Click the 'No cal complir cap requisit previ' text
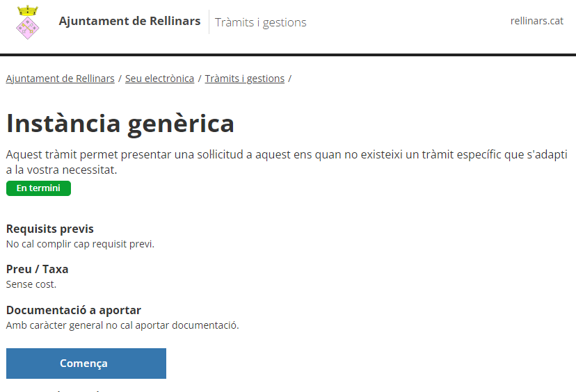The height and width of the screenshot is (392, 576). pos(80,244)
